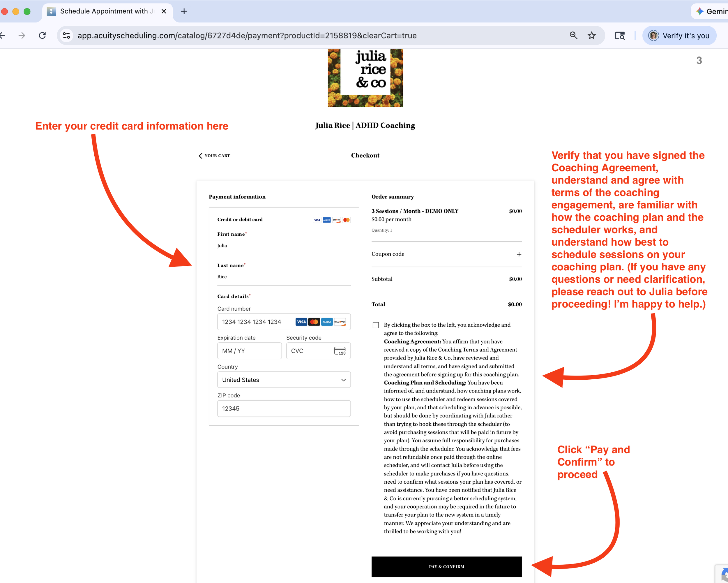Expand the Coupon code plus sign
This screenshot has height=583, width=728.
pyautogui.click(x=519, y=254)
